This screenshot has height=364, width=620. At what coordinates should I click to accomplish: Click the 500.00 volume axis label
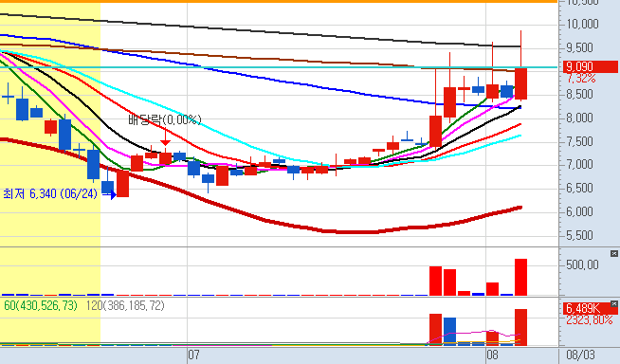click(x=582, y=264)
